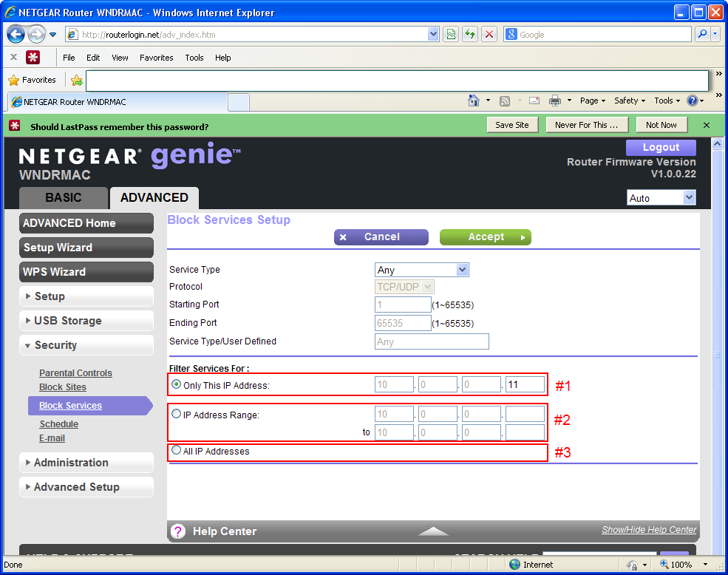Click the Read Mail icon
This screenshot has height=575, width=728.
(x=534, y=101)
